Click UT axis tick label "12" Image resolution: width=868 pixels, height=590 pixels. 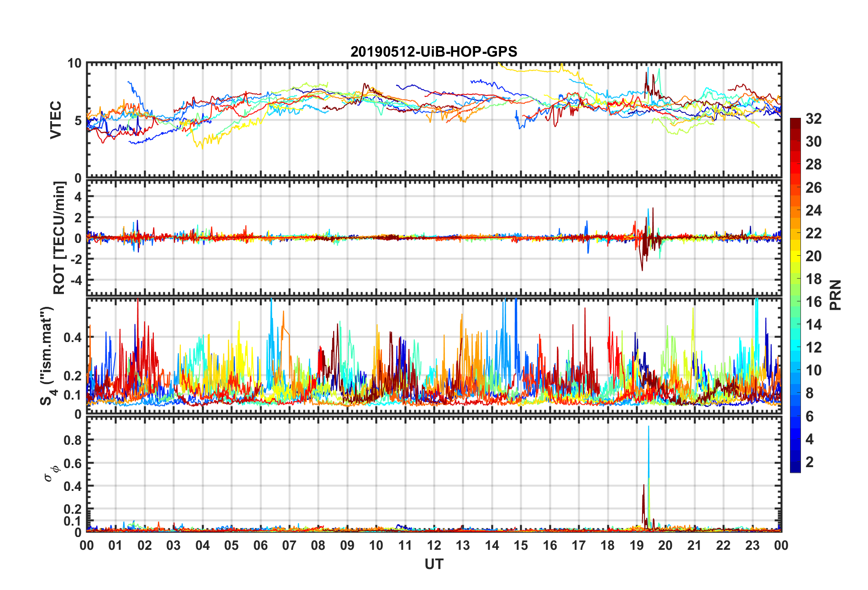click(434, 545)
